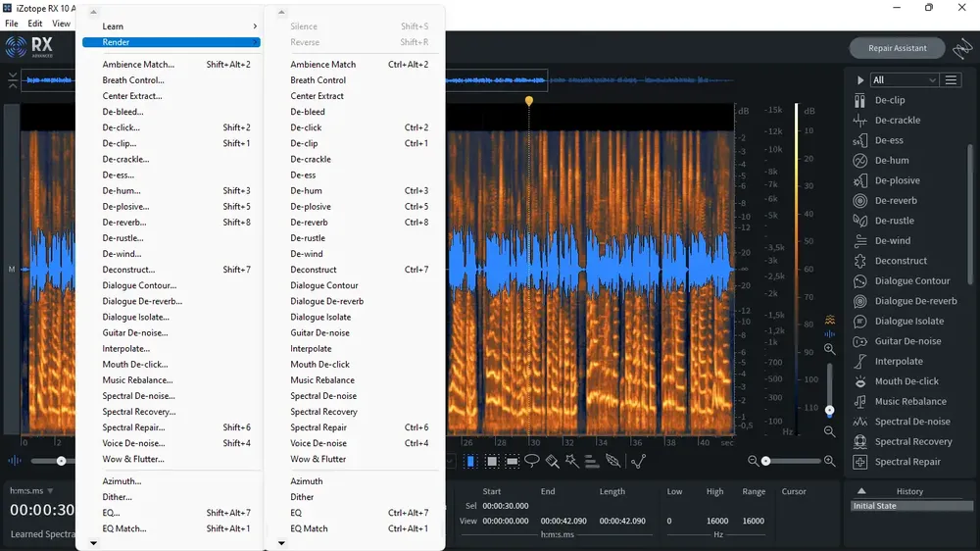Play the module chain button
Screen dimensions: 980x551
(860, 80)
